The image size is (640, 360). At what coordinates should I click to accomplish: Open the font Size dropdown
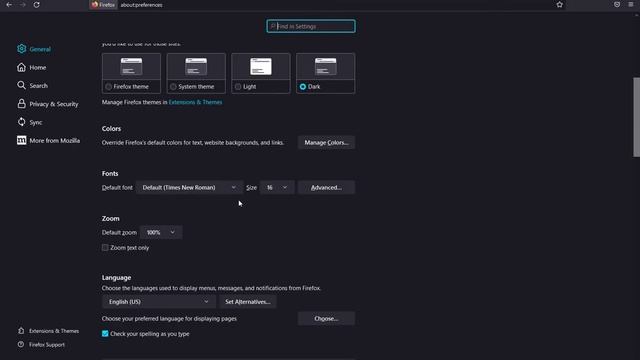coord(277,187)
